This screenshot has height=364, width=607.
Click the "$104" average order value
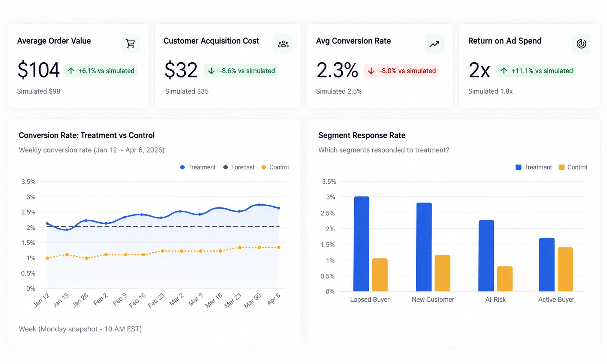[x=39, y=70]
